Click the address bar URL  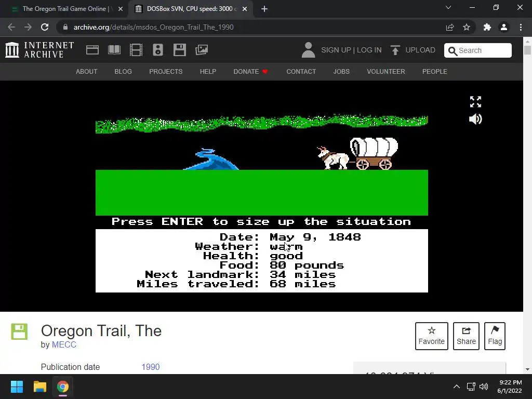pyautogui.click(x=153, y=27)
